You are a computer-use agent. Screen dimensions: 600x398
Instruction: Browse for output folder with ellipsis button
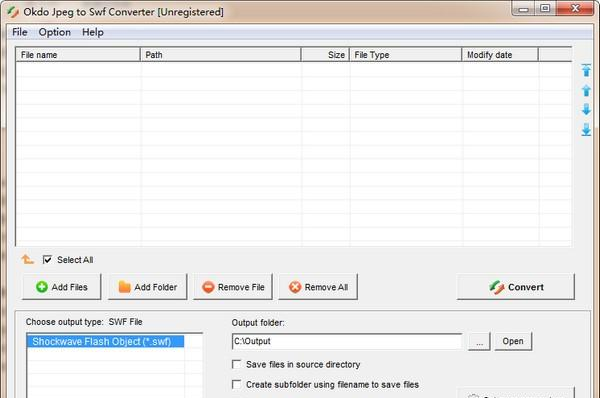click(479, 341)
